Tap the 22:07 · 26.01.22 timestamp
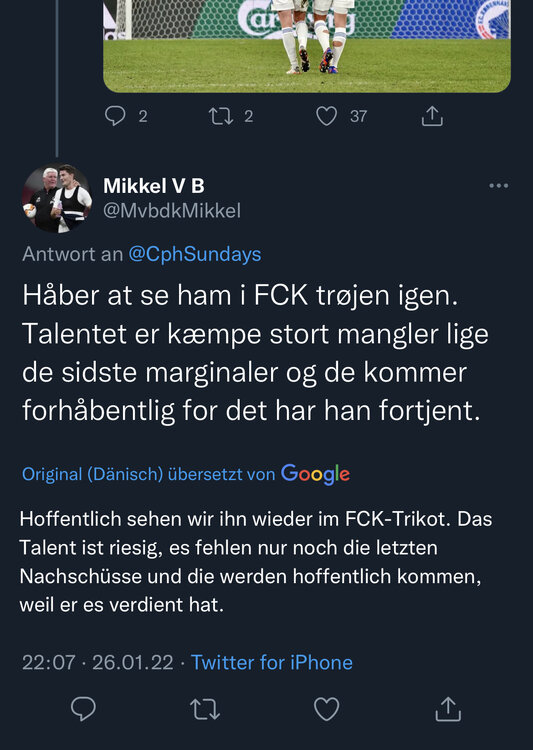The height and width of the screenshot is (750, 533). (98, 662)
